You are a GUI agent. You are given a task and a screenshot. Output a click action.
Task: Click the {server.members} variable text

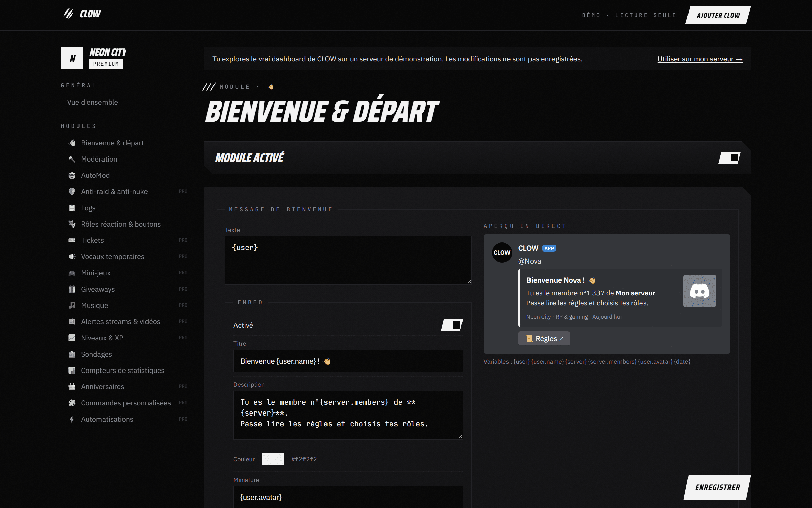(x=612, y=362)
